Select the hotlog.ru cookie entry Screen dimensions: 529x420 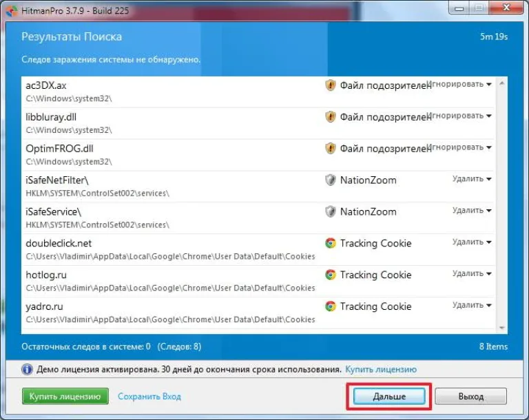(x=258, y=282)
